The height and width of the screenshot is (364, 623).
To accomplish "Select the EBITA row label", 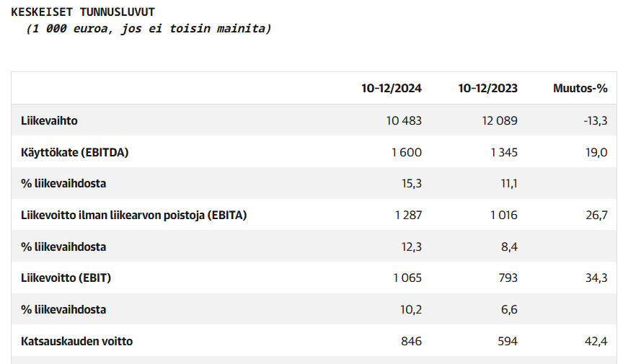I will pyautogui.click(x=134, y=215).
